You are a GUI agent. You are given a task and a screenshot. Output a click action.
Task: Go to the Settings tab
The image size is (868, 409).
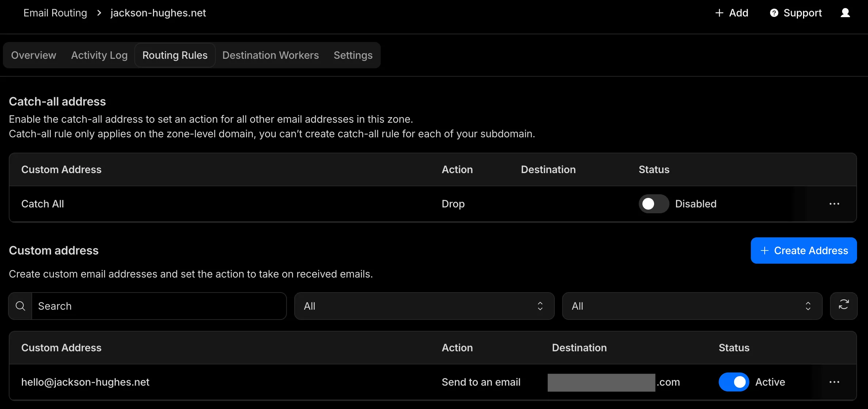[353, 55]
